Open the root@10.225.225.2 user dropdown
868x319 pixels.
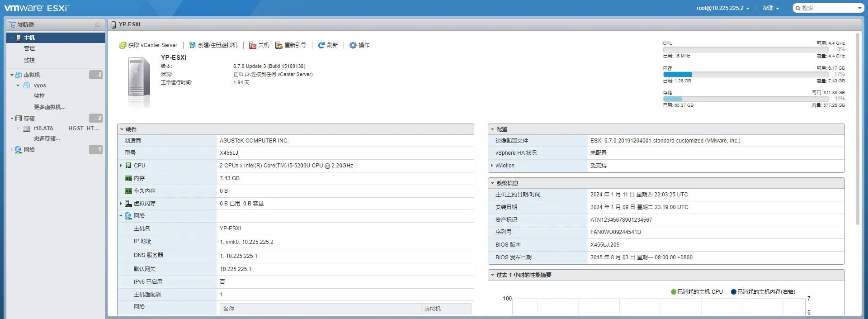[x=723, y=8]
